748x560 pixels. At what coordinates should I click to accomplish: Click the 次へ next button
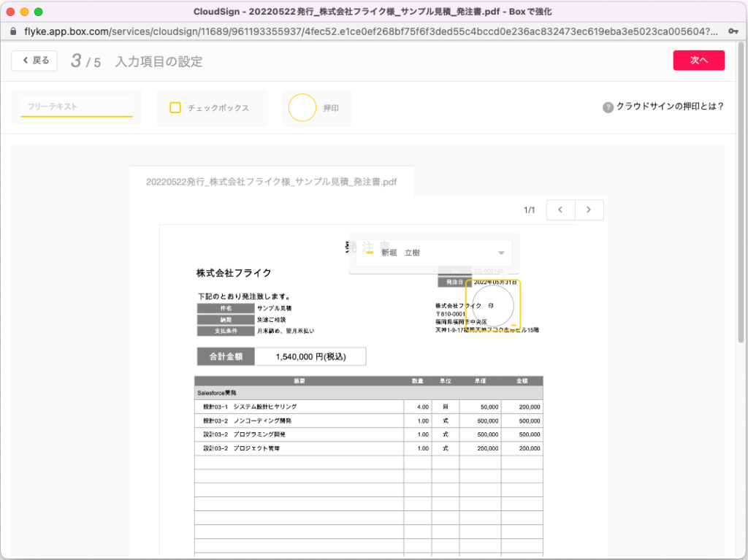pos(698,61)
